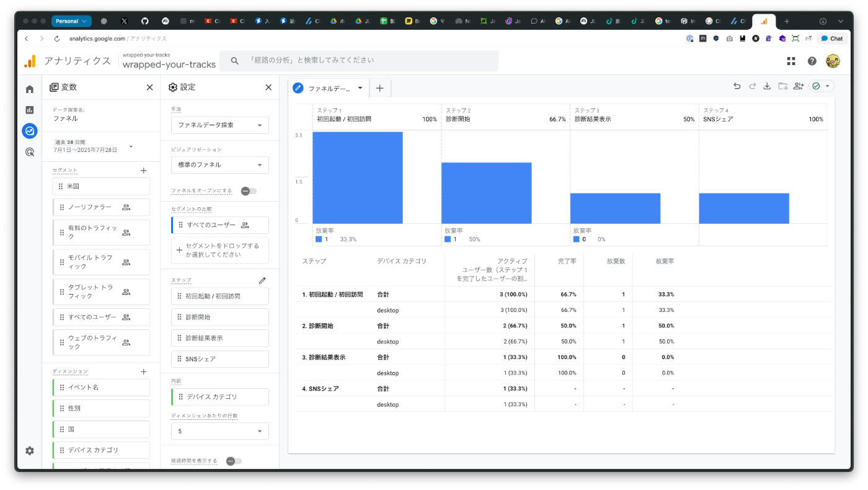Open Reports bar-chart icon in sidebar
Image resolution: width=868 pixels, height=490 pixels.
[x=29, y=110]
